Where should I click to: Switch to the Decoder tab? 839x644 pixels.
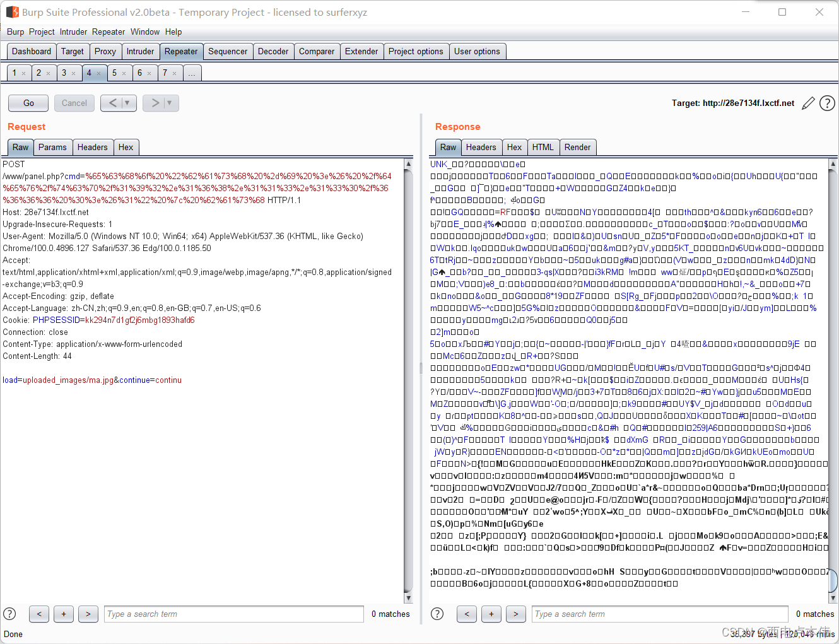pos(273,52)
